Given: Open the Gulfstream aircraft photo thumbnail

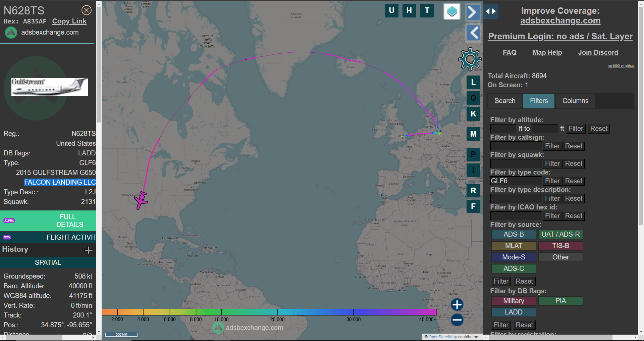Looking at the screenshot, I should point(50,87).
